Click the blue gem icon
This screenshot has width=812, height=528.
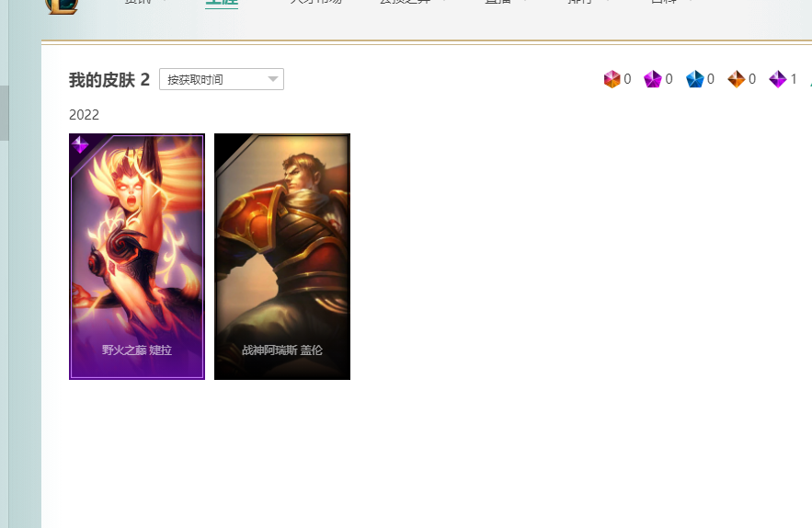(694, 79)
